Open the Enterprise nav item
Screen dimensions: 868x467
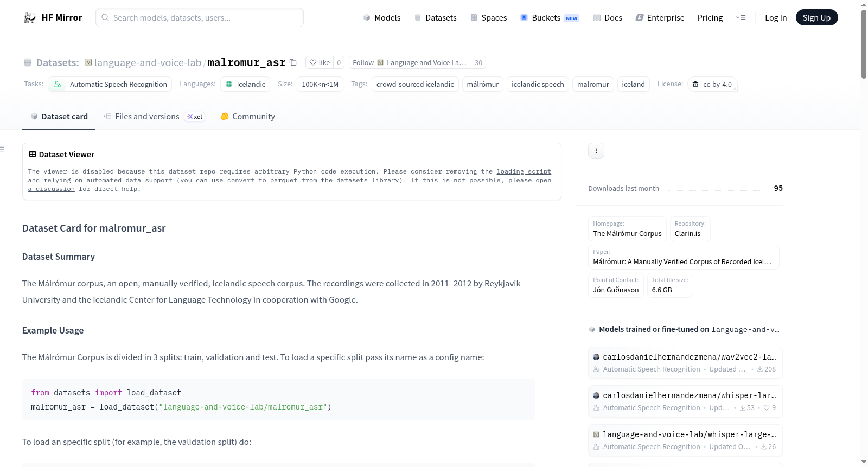click(660, 17)
